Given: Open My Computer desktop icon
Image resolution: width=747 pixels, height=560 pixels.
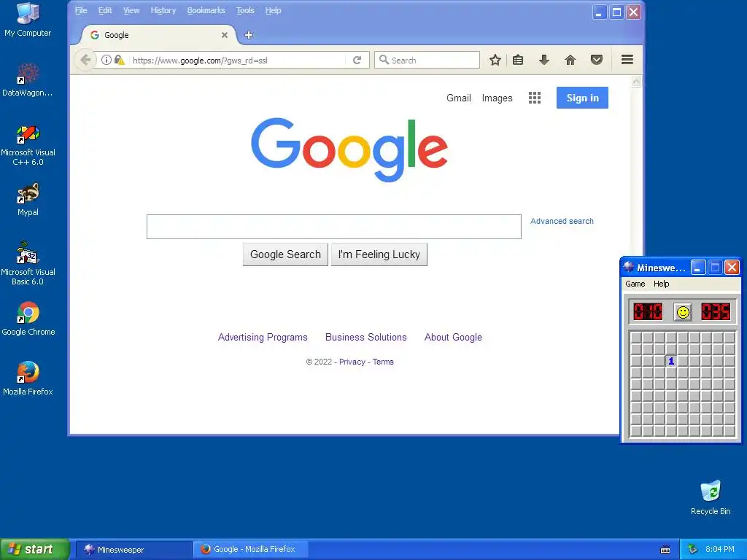Looking at the screenshot, I should pos(28,20).
